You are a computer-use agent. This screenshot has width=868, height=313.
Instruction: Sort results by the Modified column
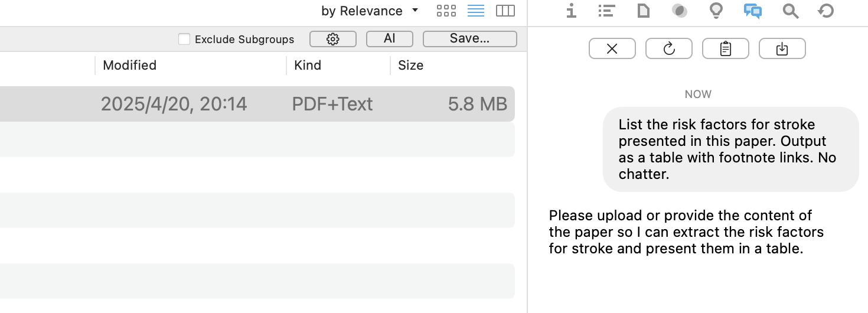pyautogui.click(x=130, y=65)
